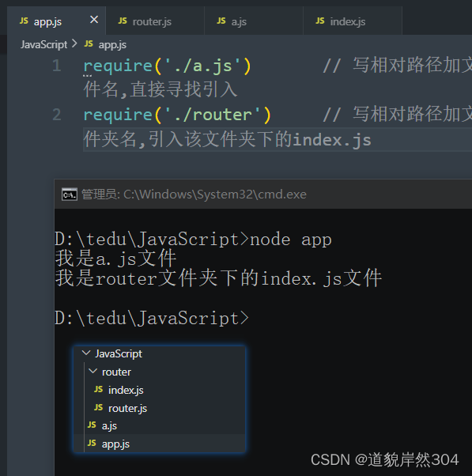This screenshot has width=472, height=476.
Task: Click JS icon beside index.js in tree
Action: pyautogui.click(x=98, y=389)
